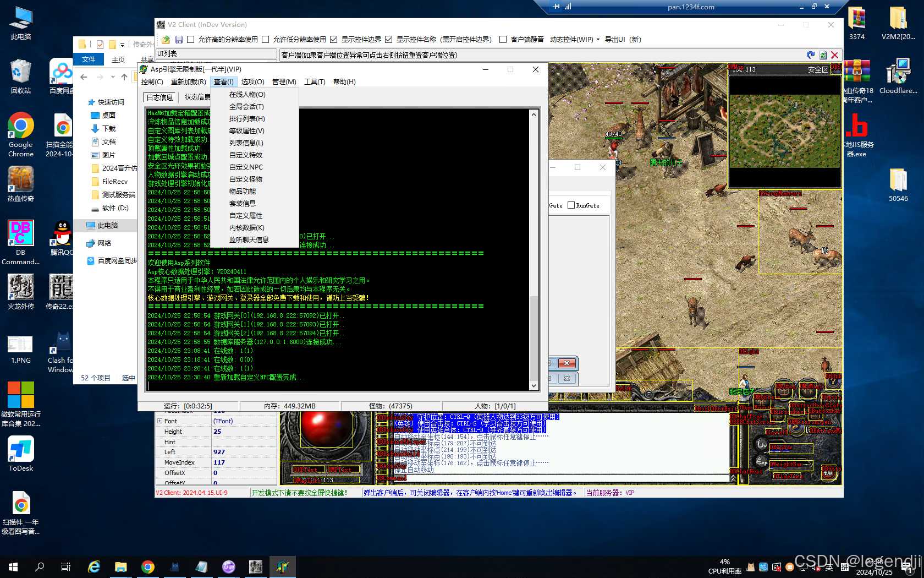Click the green refresh icon beside the red X
The width and height of the screenshot is (924, 578).
click(x=823, y=55)
